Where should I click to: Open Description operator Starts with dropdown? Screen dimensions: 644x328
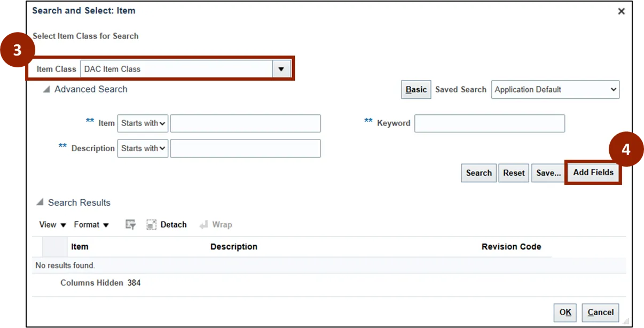tap(143, 149)
